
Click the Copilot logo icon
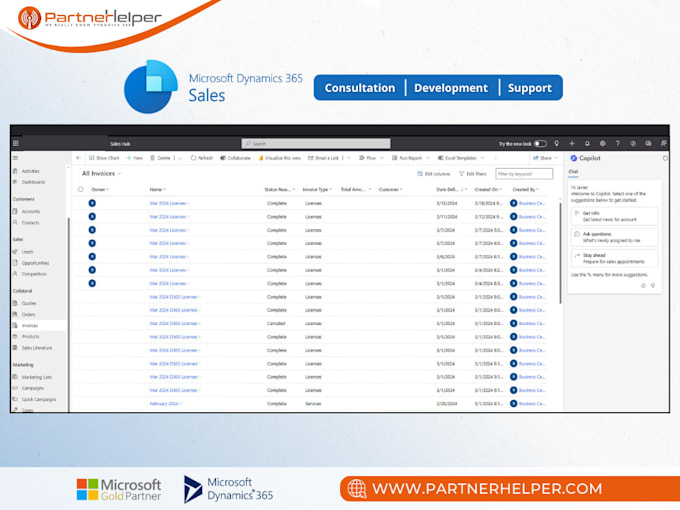(574, 158)
